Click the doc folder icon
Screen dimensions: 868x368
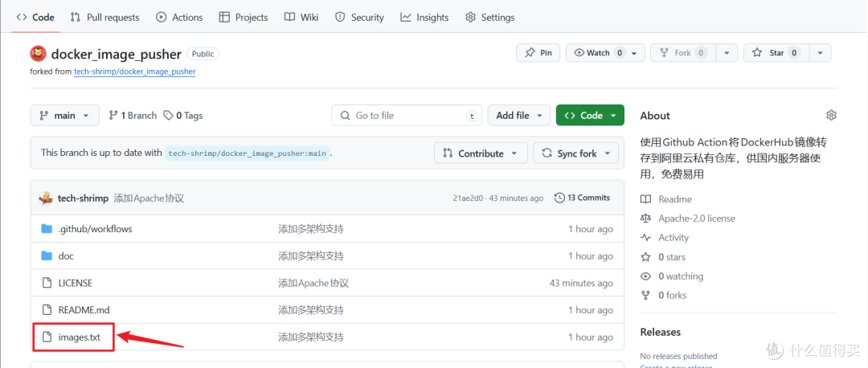(x=47, y=256)
